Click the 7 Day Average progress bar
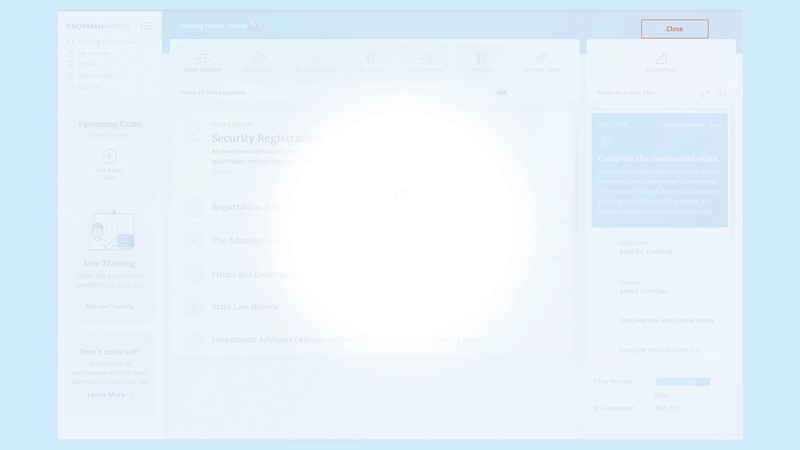This screenshot has width=800, height=450. tap(683, 382)
